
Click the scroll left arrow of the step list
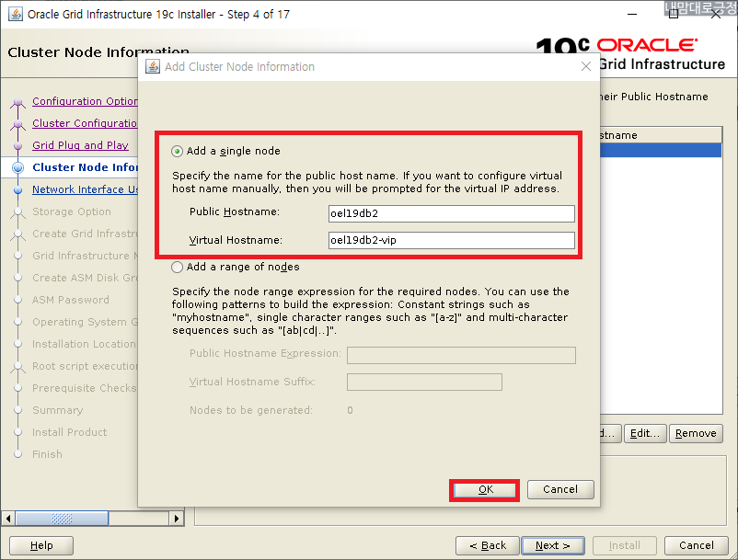coord(8,519)
